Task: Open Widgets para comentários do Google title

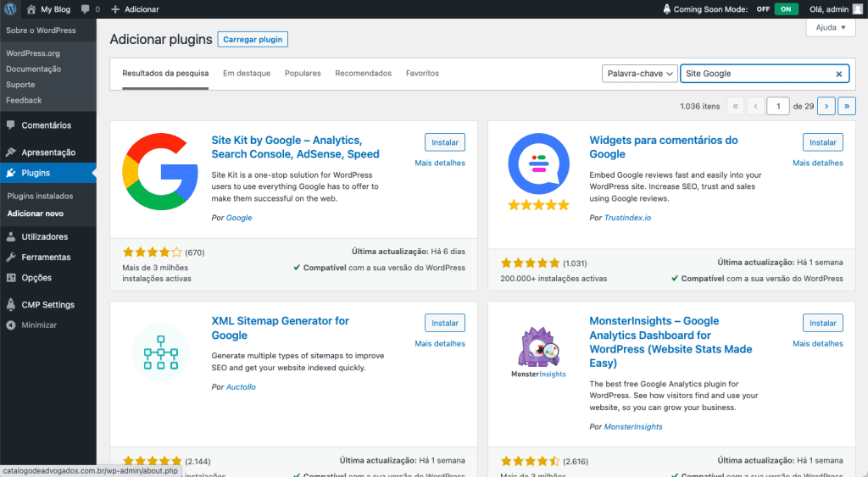Action: pos(663,147)
